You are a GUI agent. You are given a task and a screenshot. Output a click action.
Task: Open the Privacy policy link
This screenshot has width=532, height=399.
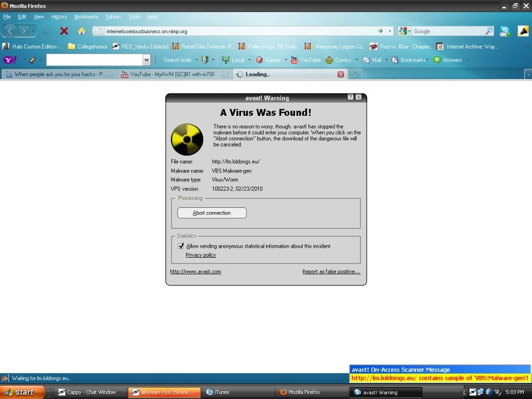click(x=201, y=255)
